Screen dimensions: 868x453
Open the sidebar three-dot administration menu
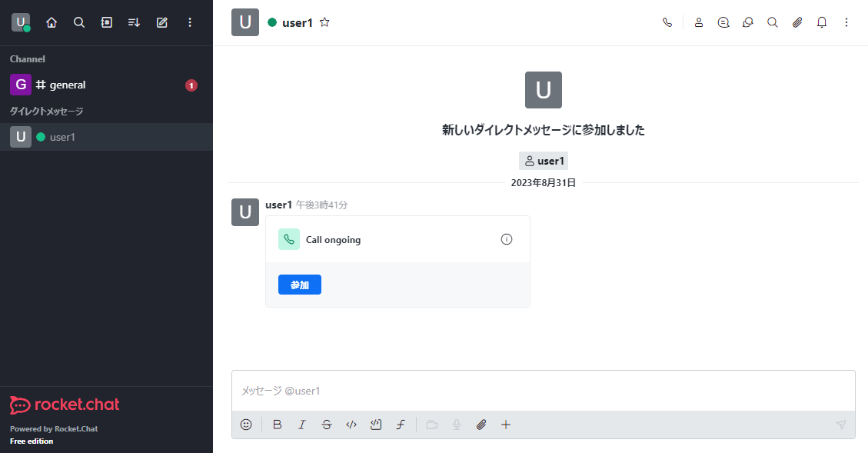coord(190,22)
